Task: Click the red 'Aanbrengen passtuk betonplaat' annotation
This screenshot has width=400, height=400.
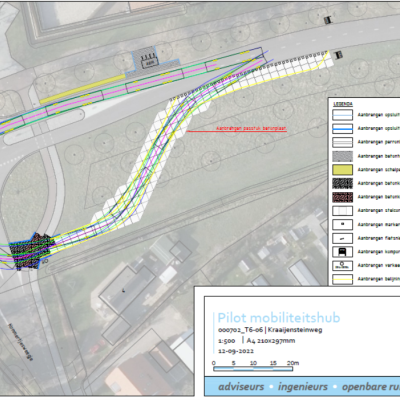Action: coord(251,128)
